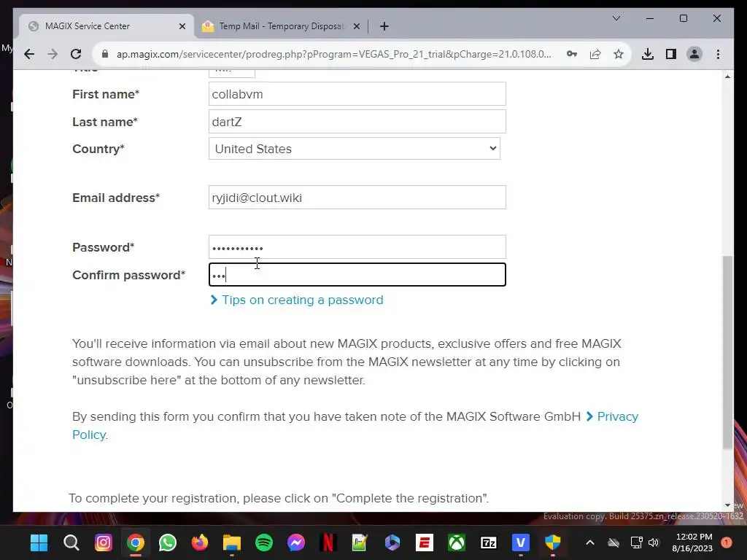
Task: Open volume control tray icon
Action: click(x=654, y=542)
